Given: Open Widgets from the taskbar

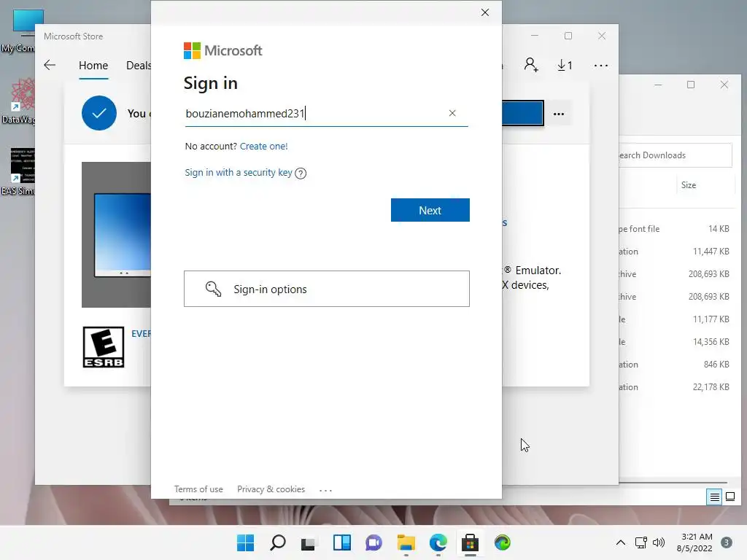Looking at the screenshot, I should 341,542.
